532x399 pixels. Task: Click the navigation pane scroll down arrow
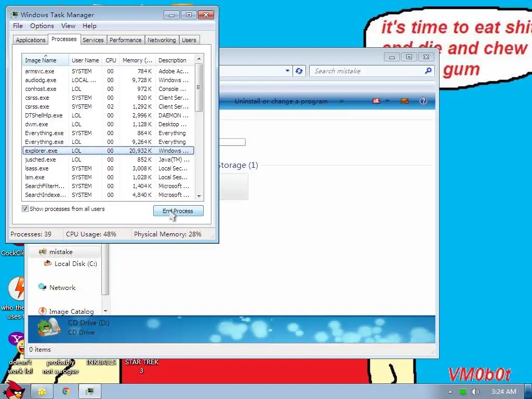(105, 311)
